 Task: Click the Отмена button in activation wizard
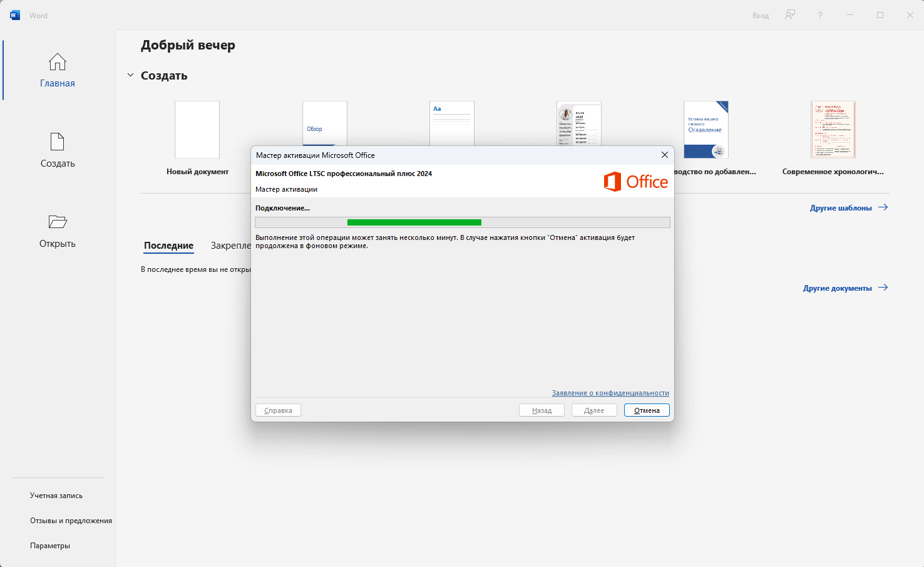647,410
